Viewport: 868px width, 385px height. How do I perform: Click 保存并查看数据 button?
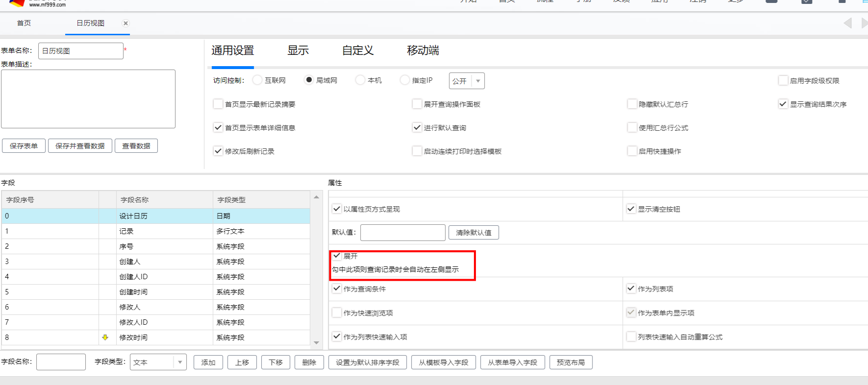(x=80, y=146)
